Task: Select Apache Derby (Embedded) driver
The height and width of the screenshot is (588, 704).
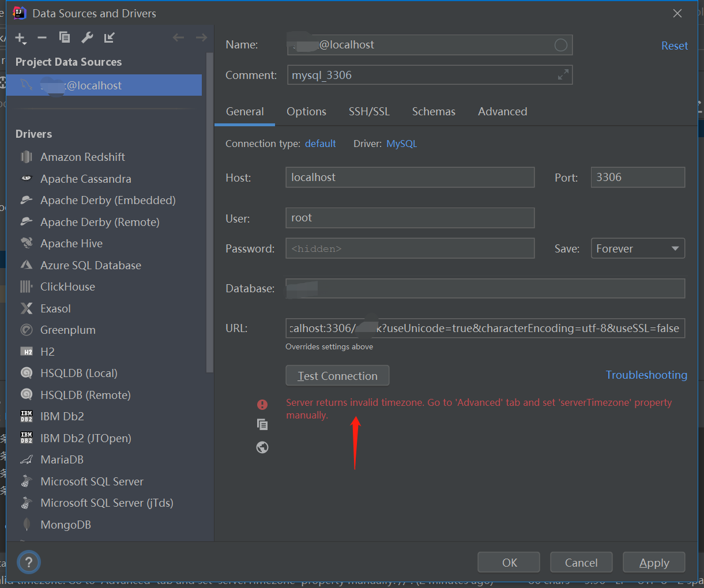Action: (107, 200)
